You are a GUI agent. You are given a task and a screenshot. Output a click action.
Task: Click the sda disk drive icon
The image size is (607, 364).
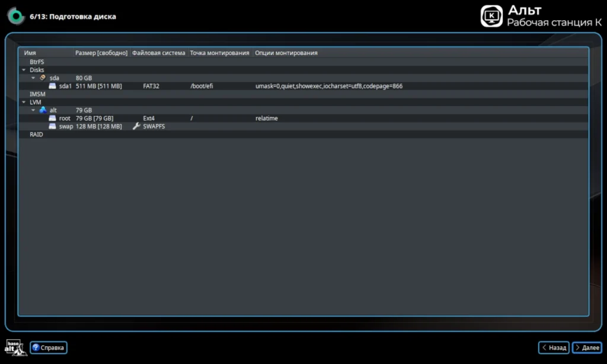click(x=43, y=78)
